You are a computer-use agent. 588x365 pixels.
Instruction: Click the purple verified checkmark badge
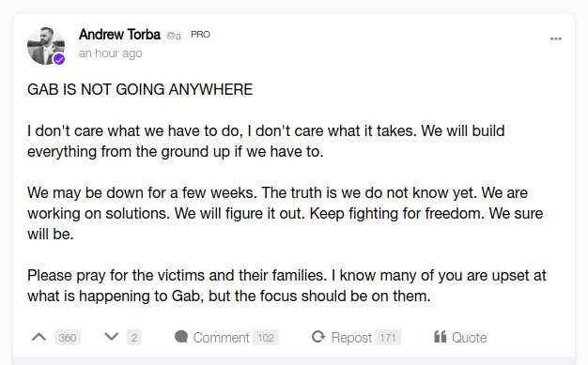click(59, 59)
